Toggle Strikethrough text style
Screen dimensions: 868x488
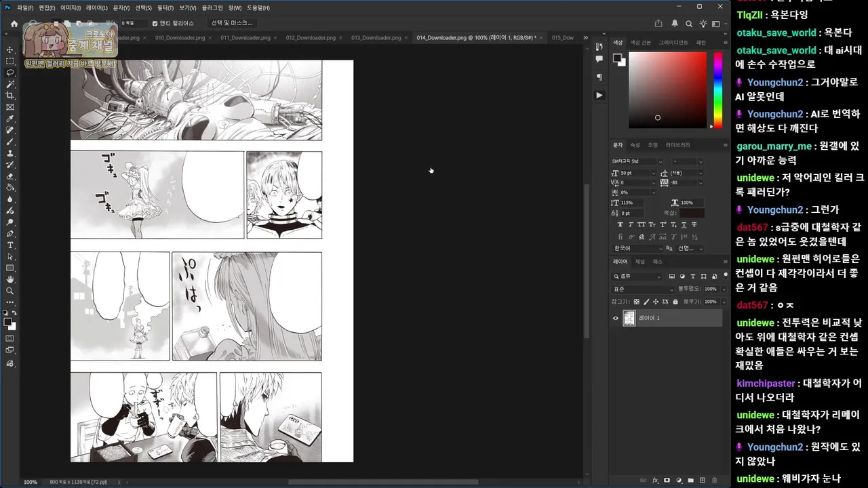(x=694, y=224)
